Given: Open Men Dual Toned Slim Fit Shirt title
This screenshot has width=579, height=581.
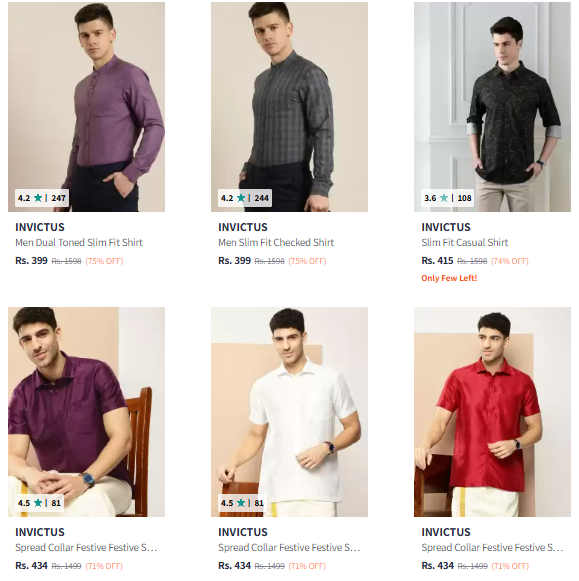Looking at the screenshot, I should (79, 242).
